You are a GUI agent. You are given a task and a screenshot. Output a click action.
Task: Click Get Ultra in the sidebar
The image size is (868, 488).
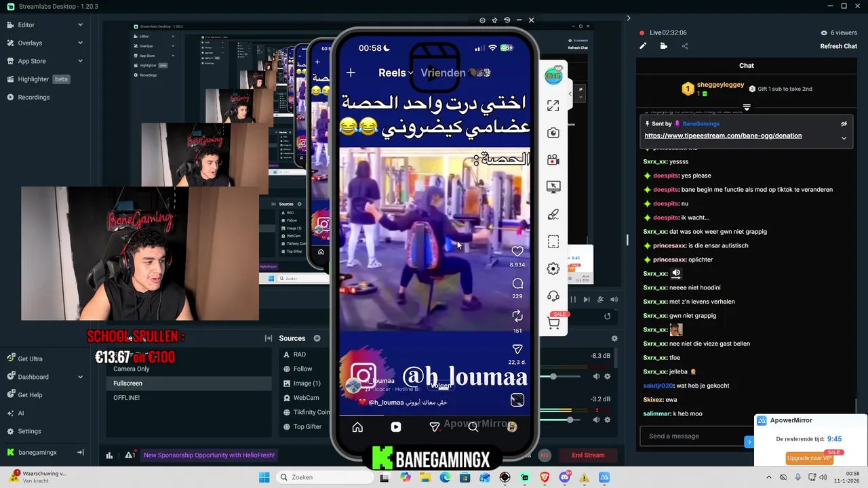pyautogui.click(x=30, y=359)
